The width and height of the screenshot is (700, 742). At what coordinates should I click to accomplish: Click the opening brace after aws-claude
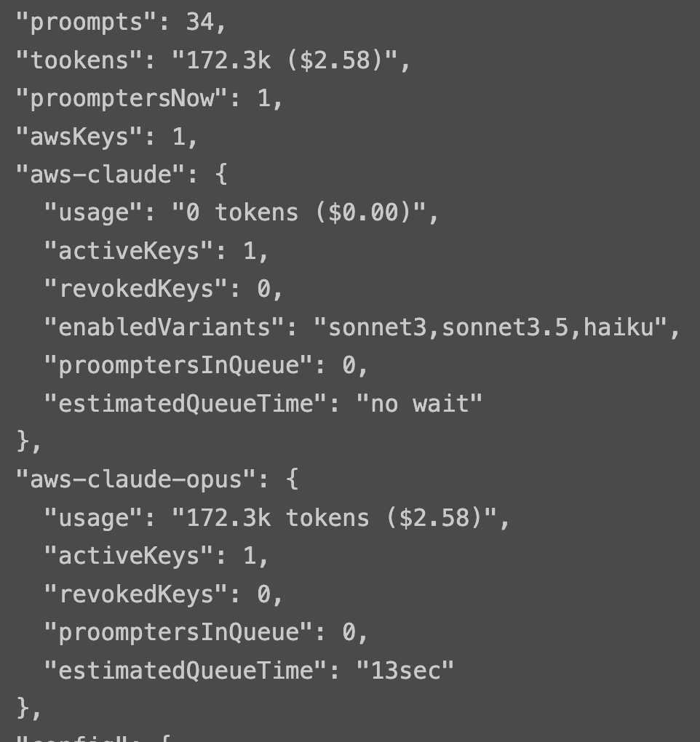coord(220,175)
